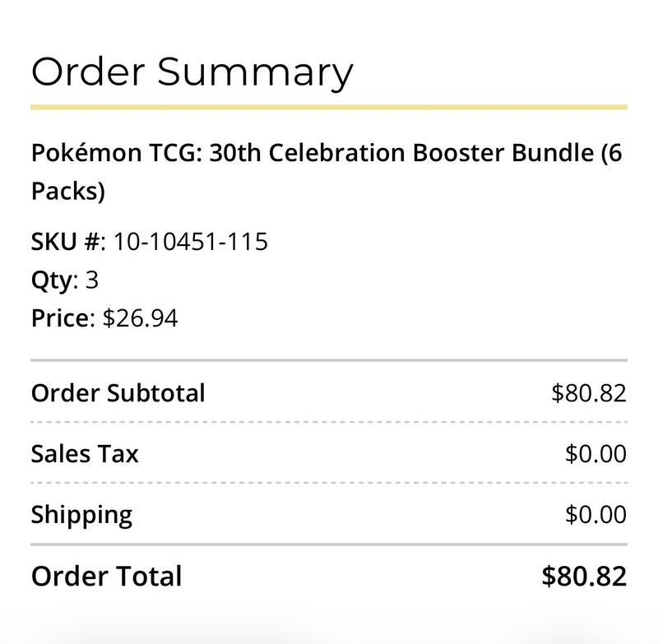Screen dimensions: 658x644
Task: Click the Shipping amount $0.00
Action: [x=595, y=514]
